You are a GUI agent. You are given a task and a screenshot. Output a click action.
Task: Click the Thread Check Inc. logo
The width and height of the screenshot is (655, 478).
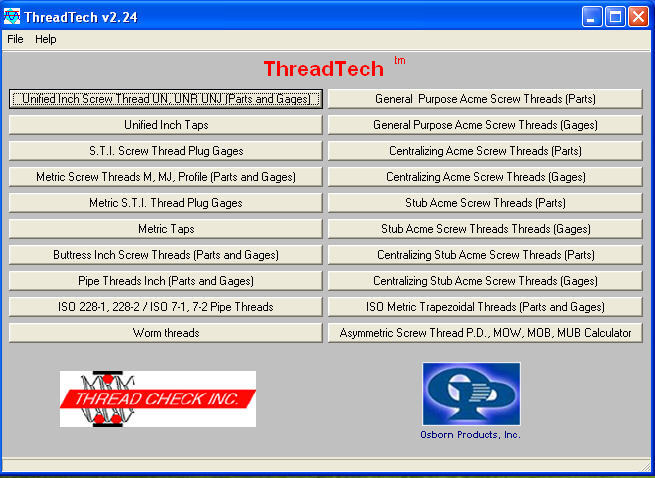(x=158, y=399)
